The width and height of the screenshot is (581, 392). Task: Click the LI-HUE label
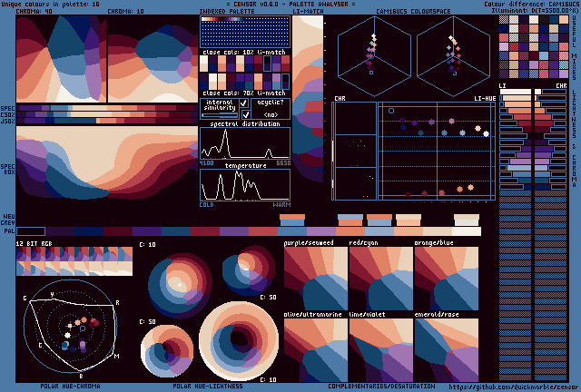(x=485, y=98)
